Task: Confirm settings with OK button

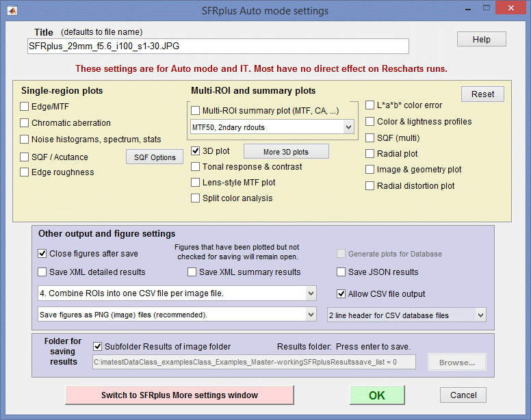Action: pyautogui.click(x=377, y=395)
